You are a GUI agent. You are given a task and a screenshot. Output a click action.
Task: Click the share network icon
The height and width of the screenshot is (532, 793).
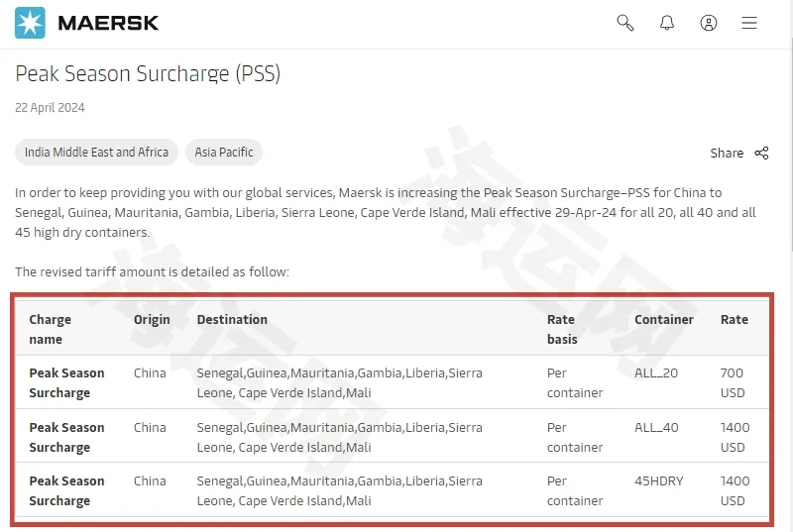point(761,154)
